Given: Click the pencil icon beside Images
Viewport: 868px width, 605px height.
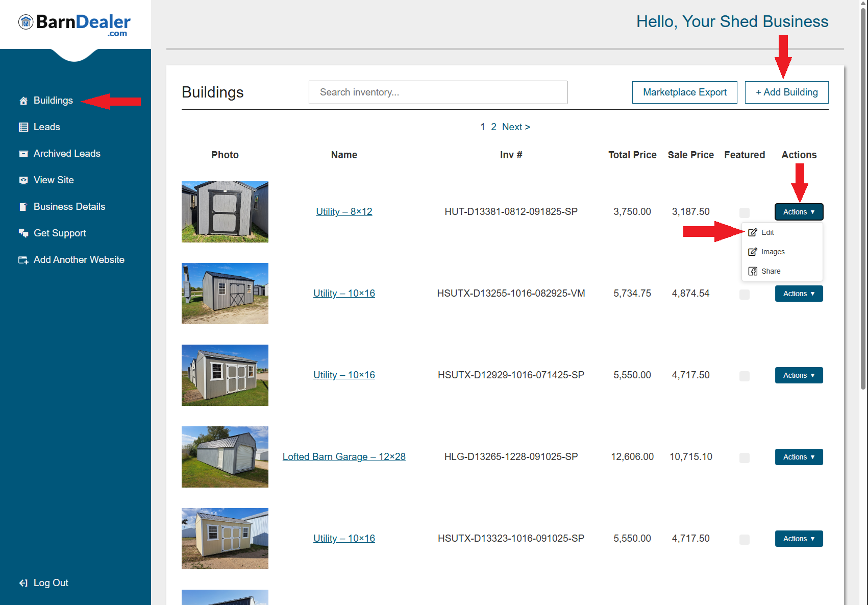Looking at the screenshot, I should click(x=753, y=252).
